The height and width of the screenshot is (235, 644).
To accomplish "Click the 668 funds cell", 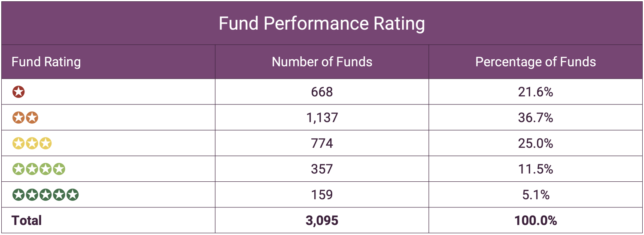I will 322,92.
